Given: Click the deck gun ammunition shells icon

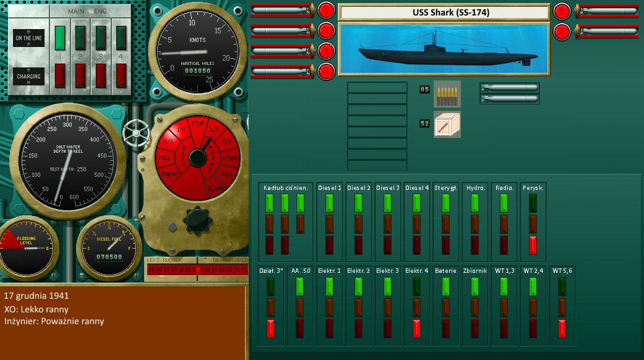Looking at the screenshot, I should [x=447, y=93].
